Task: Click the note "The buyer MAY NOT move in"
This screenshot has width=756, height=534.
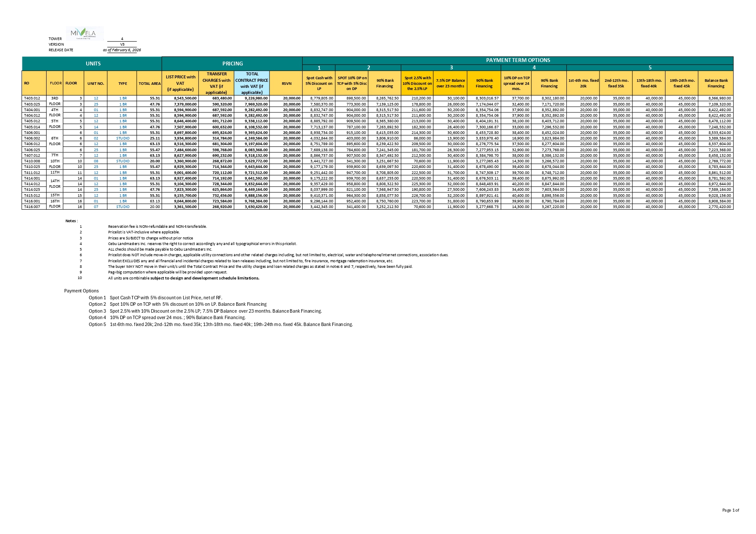Action: tap(260, 267)
